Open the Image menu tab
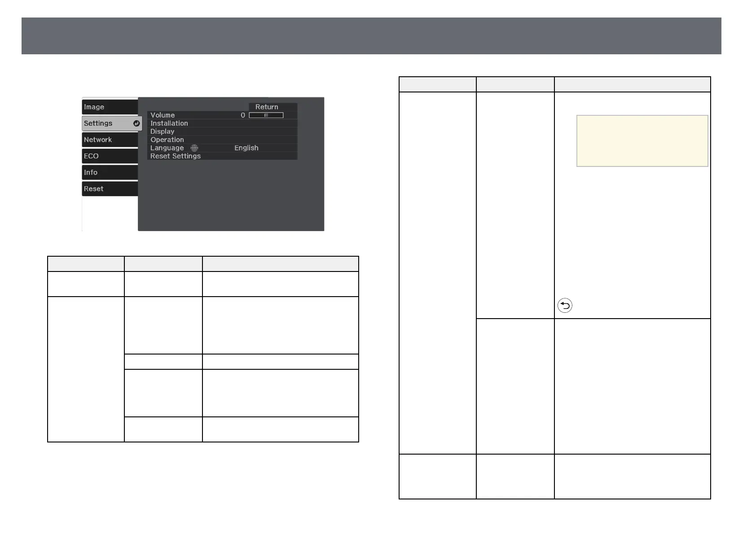The height and width of the screenshot is (534, 756). coord(110,107)
